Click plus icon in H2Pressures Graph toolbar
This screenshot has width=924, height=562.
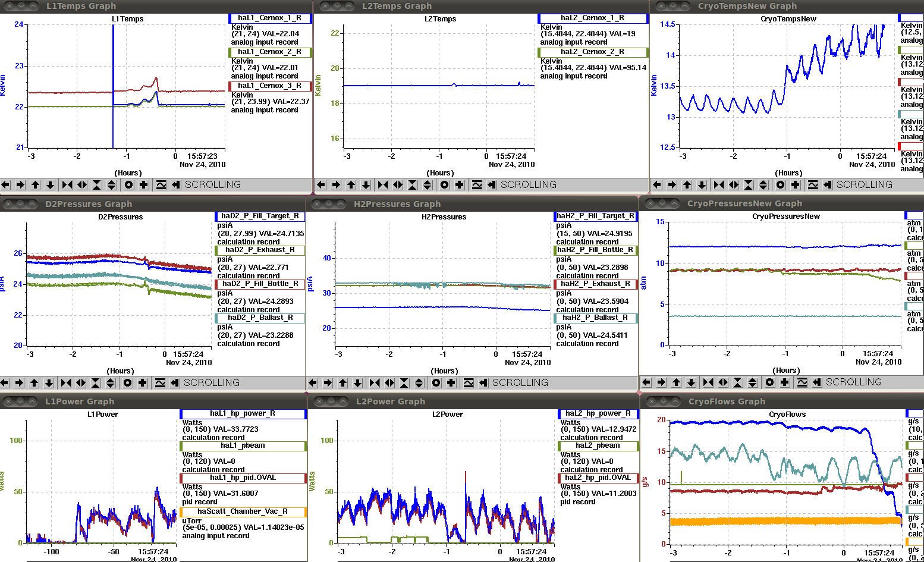point(451,383)
